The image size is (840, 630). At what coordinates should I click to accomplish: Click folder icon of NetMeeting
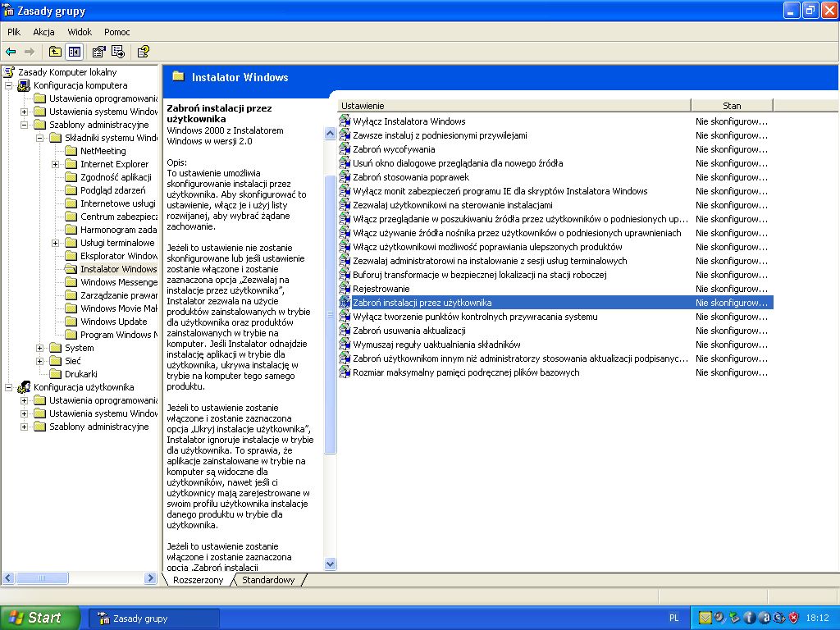click(x=71, y=151)
